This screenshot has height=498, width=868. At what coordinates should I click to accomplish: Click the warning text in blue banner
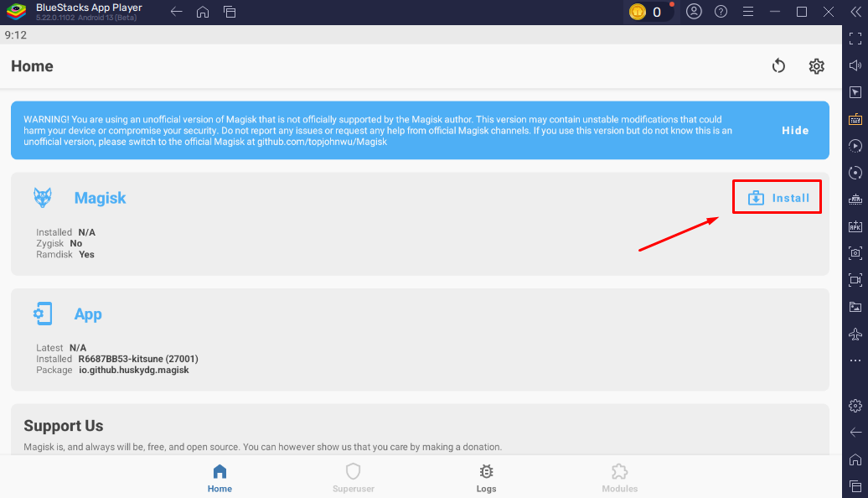coord(378,130)
